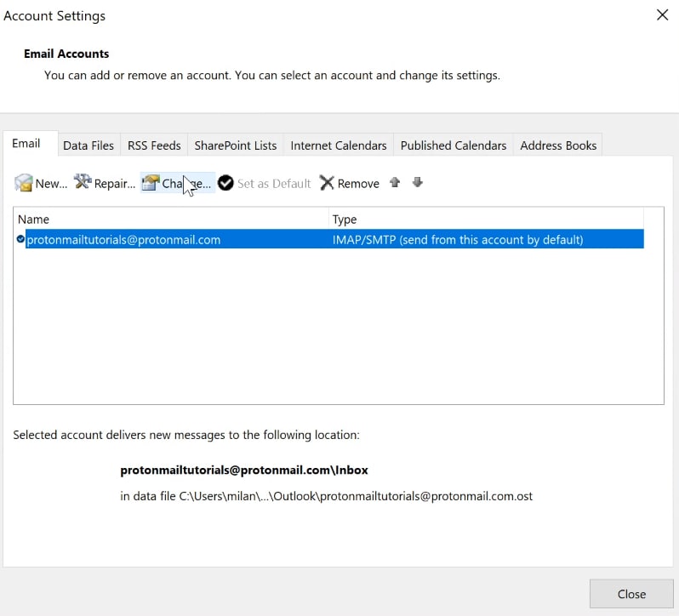This screenshot has height=616, width=679.
Task: Select the Published Calendars tab
Action: tap(454, 145)
